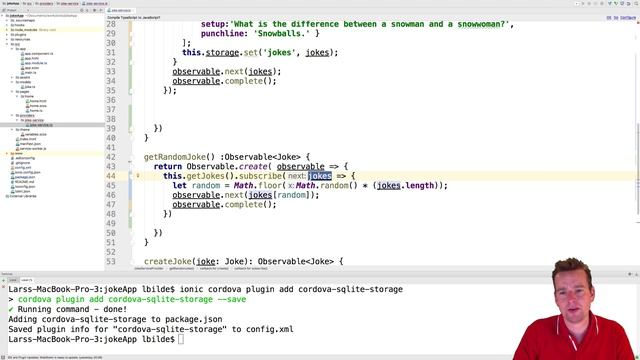Open tslint.json file
The height and width of the screenshot is (360, 640).
click(20, 191)
